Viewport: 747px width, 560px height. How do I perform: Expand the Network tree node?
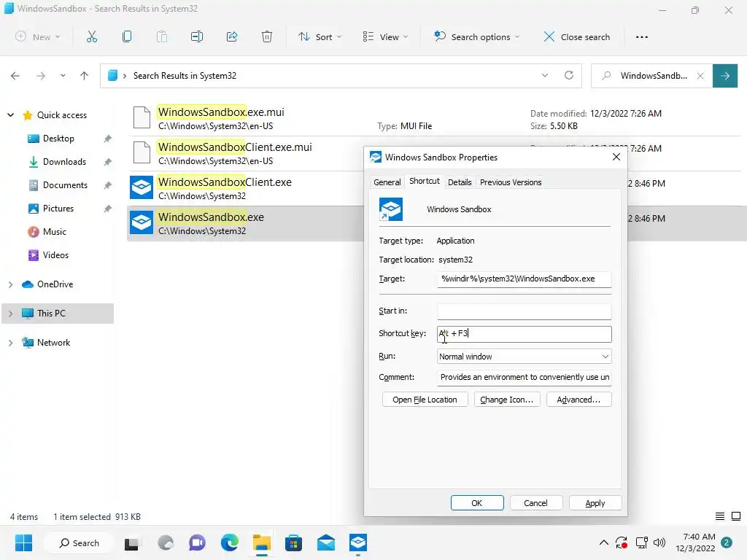click(10, 343)
